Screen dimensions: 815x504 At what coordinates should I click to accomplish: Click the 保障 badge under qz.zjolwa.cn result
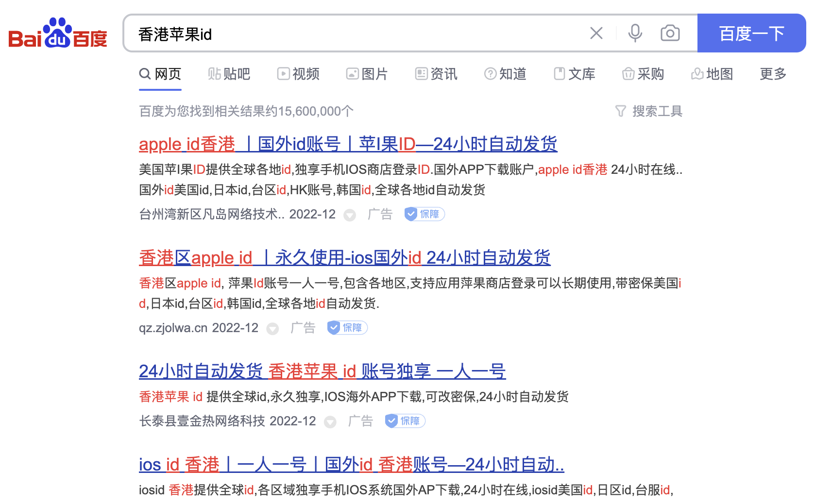[x=347, y=328]
